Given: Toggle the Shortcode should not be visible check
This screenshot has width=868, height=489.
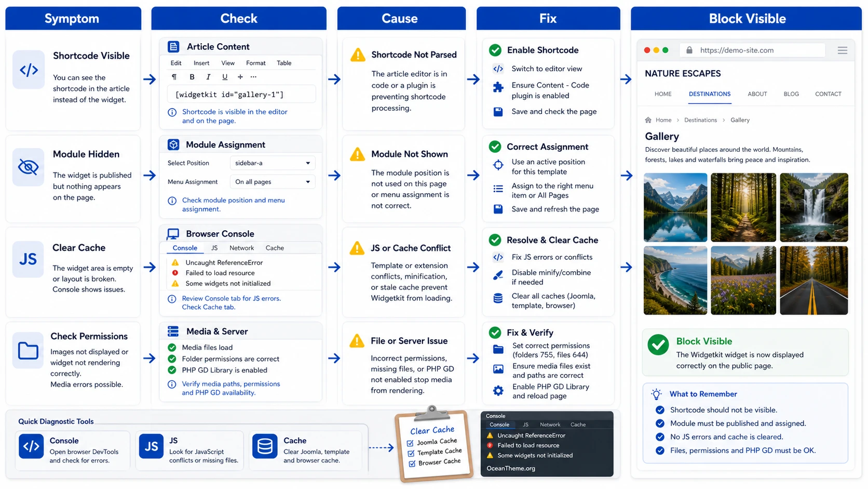Looking at the screenshot, I should (x=660, y=409).
